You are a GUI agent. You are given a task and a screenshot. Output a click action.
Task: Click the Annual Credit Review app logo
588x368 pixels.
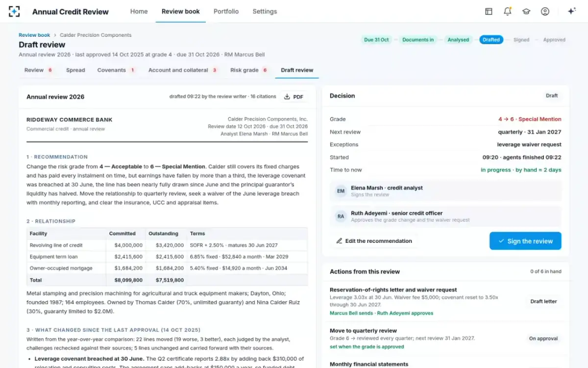click(x=14, y=11)
